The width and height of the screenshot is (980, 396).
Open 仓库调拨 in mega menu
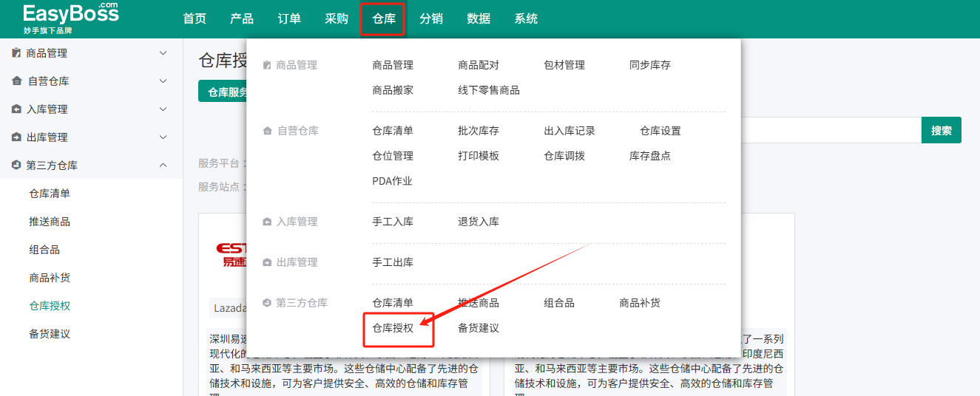(564, 156)
